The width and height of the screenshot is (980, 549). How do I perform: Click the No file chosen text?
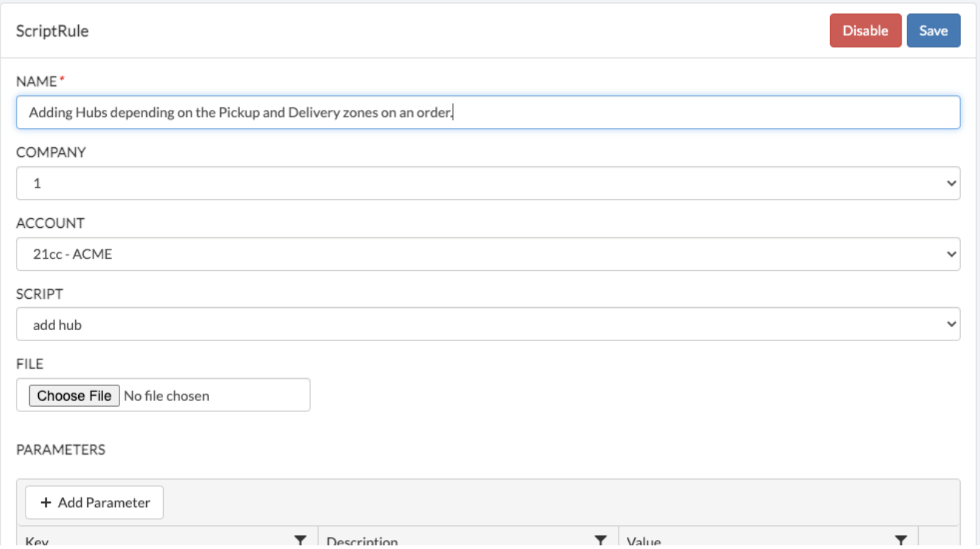167,396
